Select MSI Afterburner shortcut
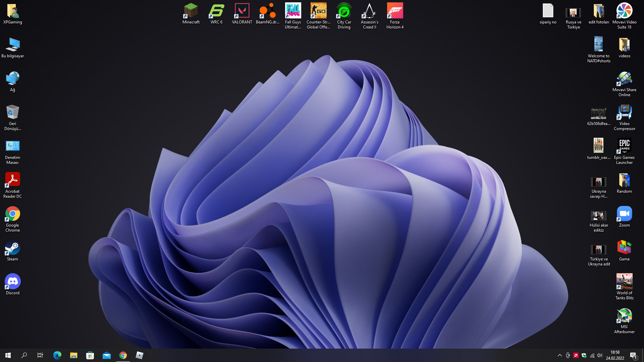 pyautogui.click(x=625, y=321)
